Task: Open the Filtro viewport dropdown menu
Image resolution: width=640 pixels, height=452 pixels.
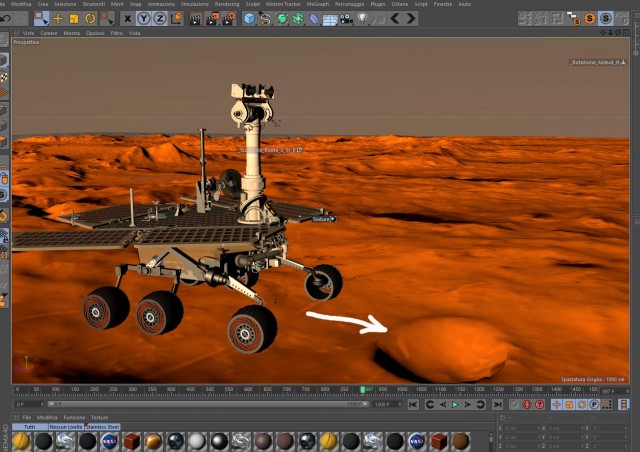Action: pos(117,33)
